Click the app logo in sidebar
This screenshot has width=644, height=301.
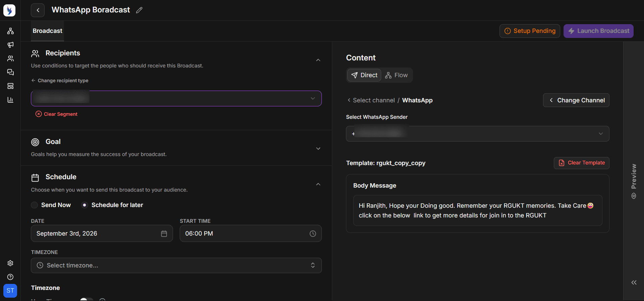pos(9,10)
